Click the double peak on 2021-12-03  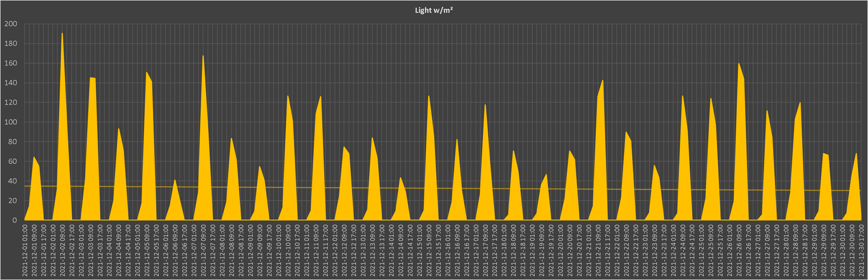coord(92,78)
